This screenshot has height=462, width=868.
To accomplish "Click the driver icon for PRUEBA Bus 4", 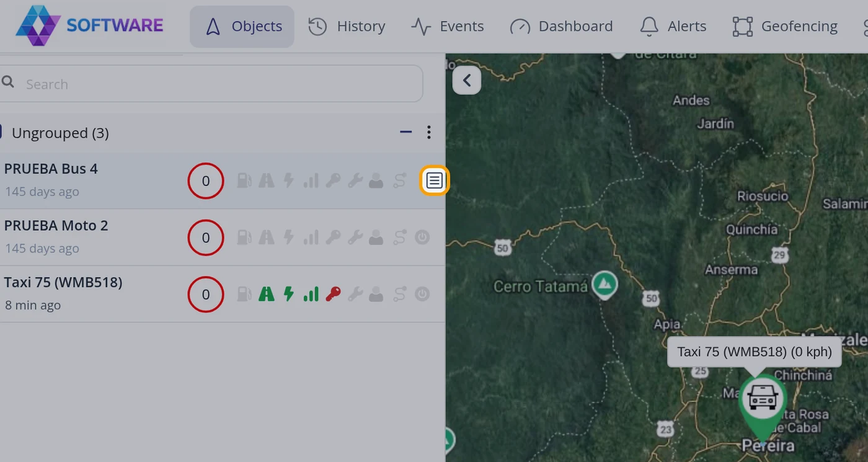I will point(376,180).
